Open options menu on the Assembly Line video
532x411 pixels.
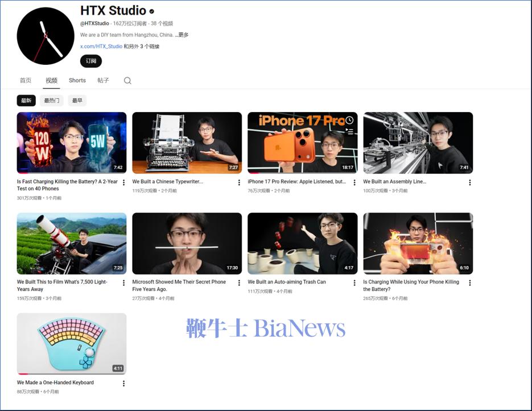pyautogui.click(x=469, y=182)
